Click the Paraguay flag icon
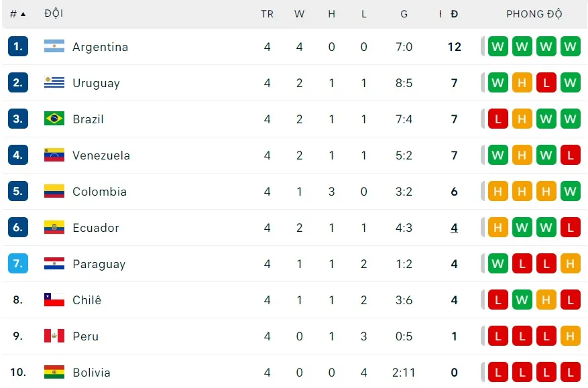Screen dimensions: 588x388 [54, 264]
